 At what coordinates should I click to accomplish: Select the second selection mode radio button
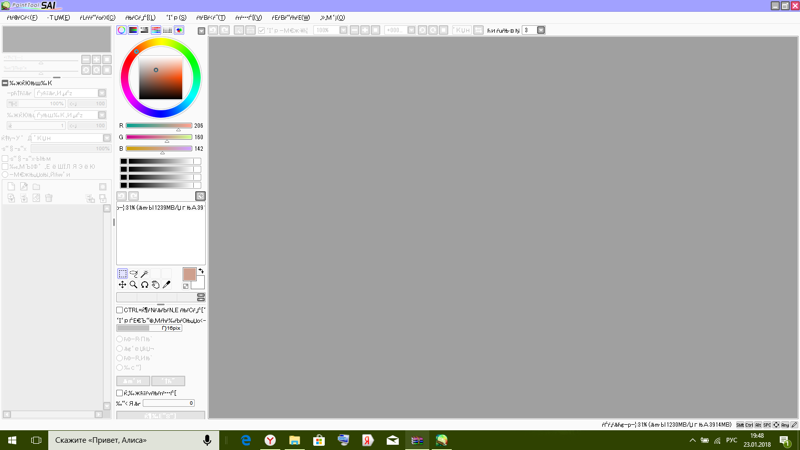tap(119, 348)
